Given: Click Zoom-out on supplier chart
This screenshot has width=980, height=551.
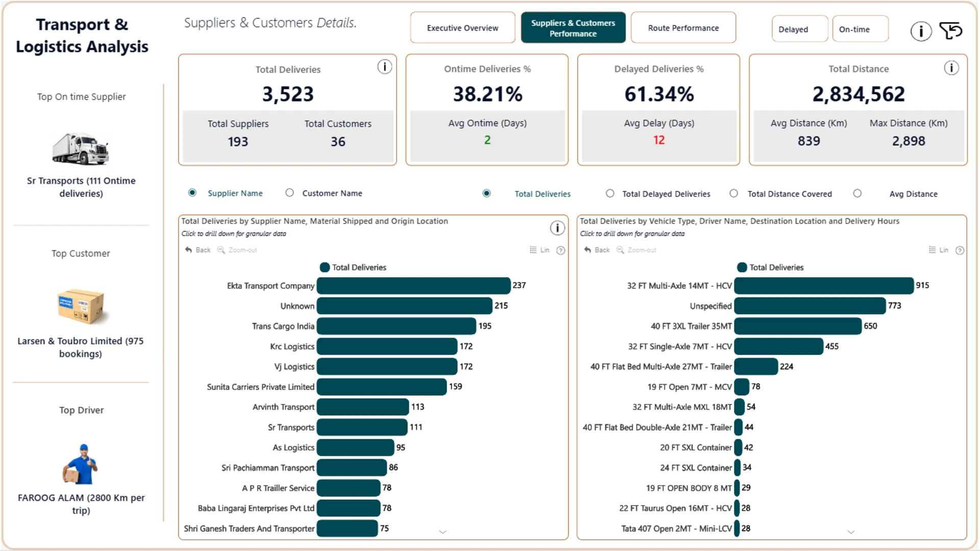Looking at the screenshot, I should pyautogui.click(x=237, y=250).
